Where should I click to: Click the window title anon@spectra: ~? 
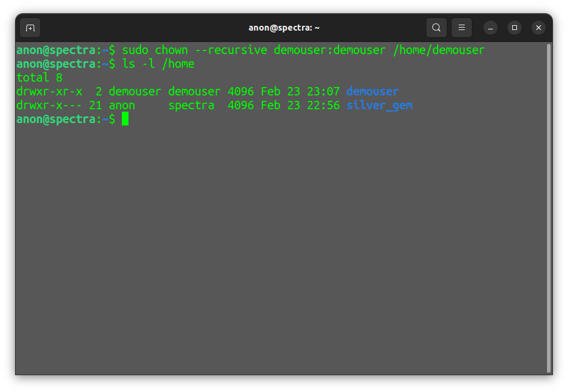click(x=284, y=28)
